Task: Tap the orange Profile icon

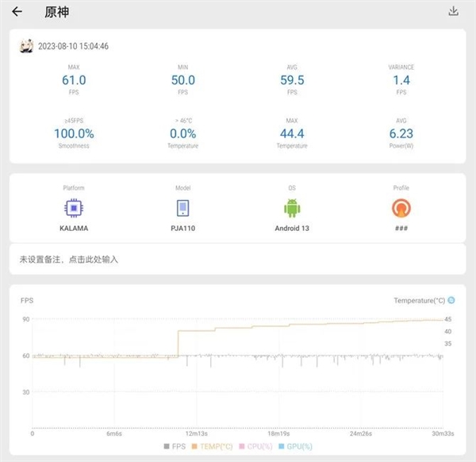Action: point(401,209)
